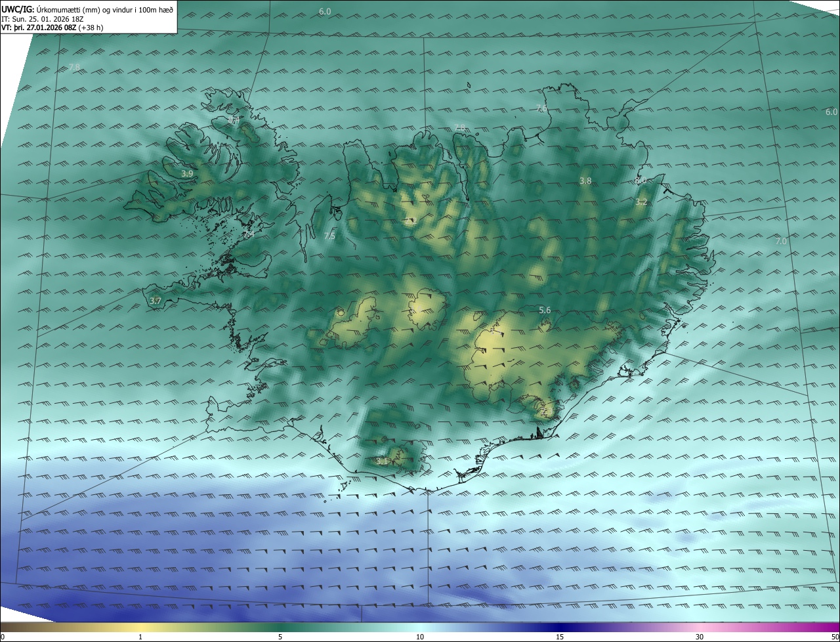The image size is (840, 642).
Task: Click the colour scale tick labelled '30'
Action: pos(700,637)
